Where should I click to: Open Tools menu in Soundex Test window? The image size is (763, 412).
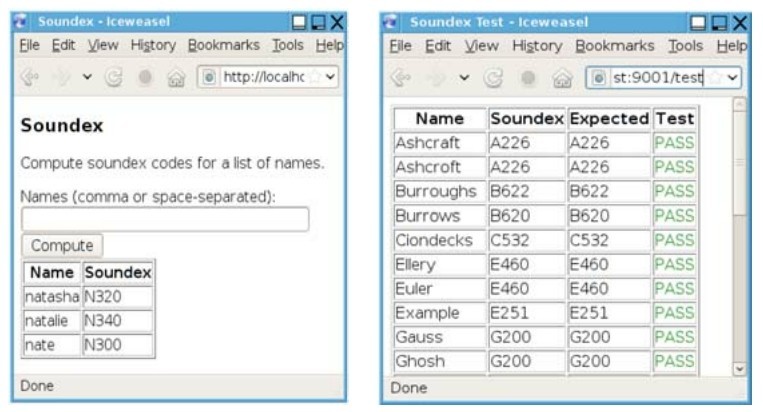coord(685,46)
